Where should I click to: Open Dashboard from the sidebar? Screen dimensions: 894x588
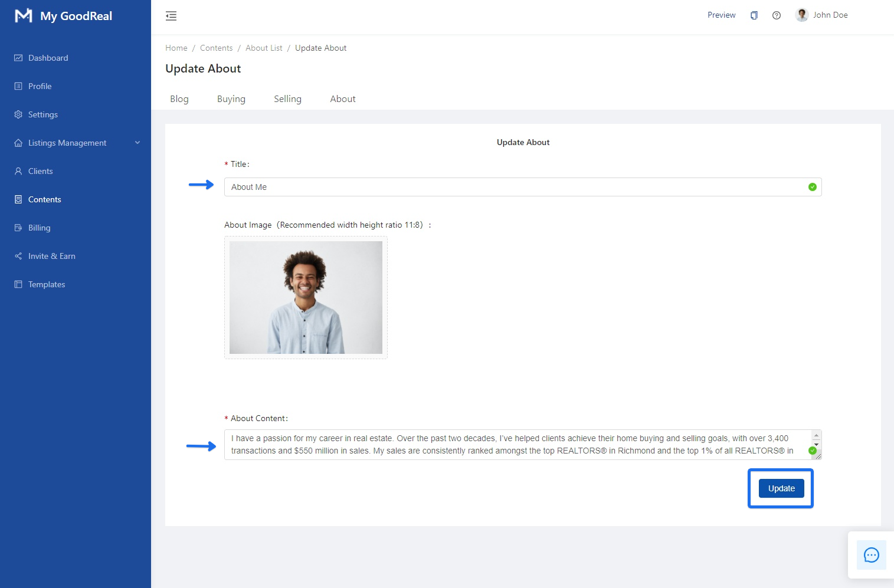coord(48,58)
